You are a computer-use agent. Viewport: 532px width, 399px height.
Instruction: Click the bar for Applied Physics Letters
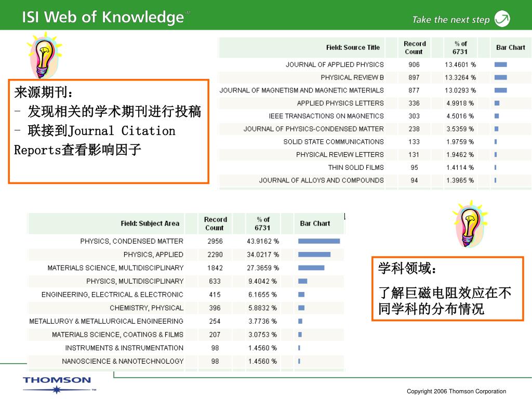(x=497, y=103)
